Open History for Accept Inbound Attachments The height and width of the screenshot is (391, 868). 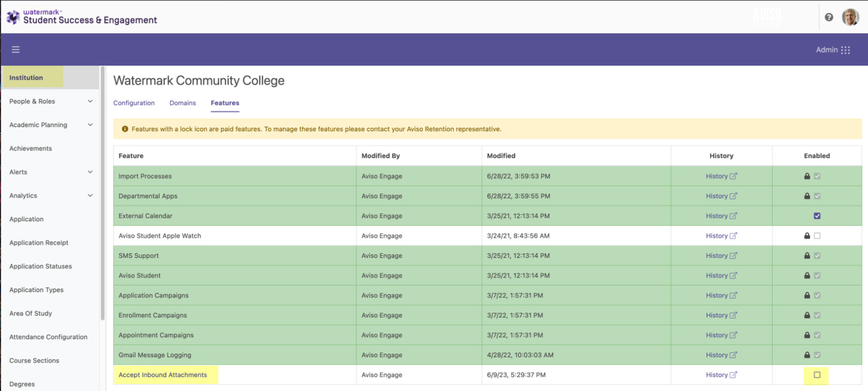(x=721, y=375)
